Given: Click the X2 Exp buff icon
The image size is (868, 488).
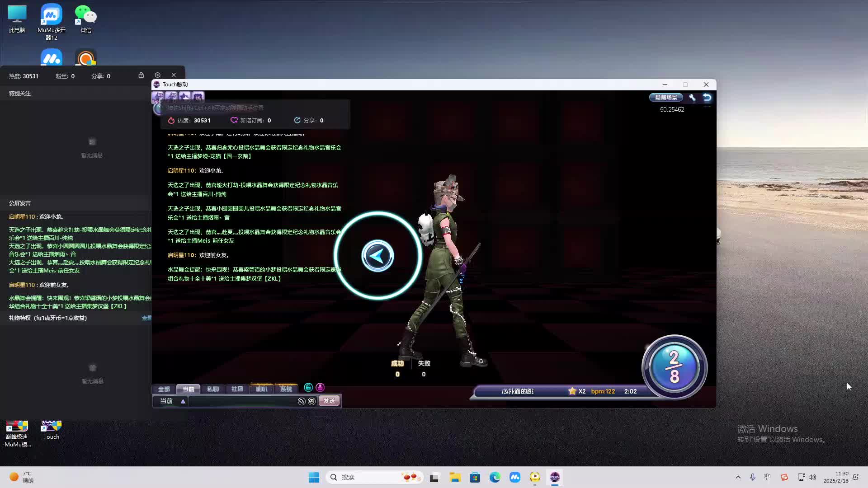Looking at the screenshot, I should (157, 97).
